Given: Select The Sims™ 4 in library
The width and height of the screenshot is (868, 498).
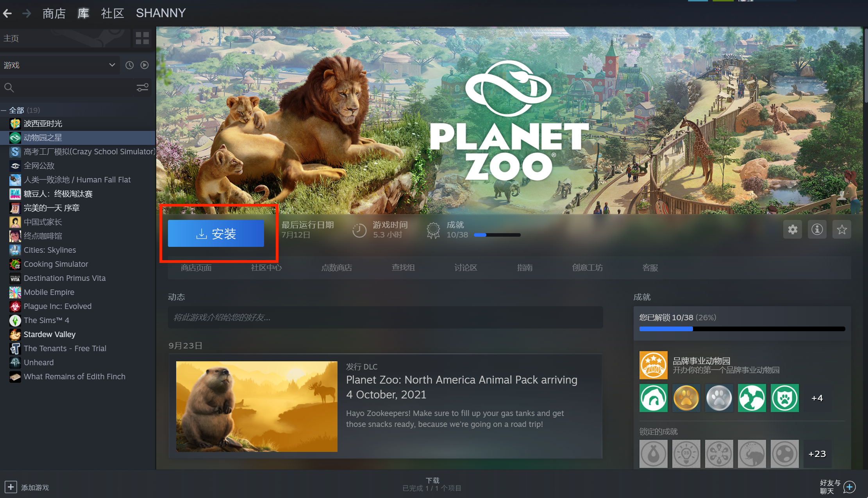Looking at the screenshot, I should coord(78,320).
